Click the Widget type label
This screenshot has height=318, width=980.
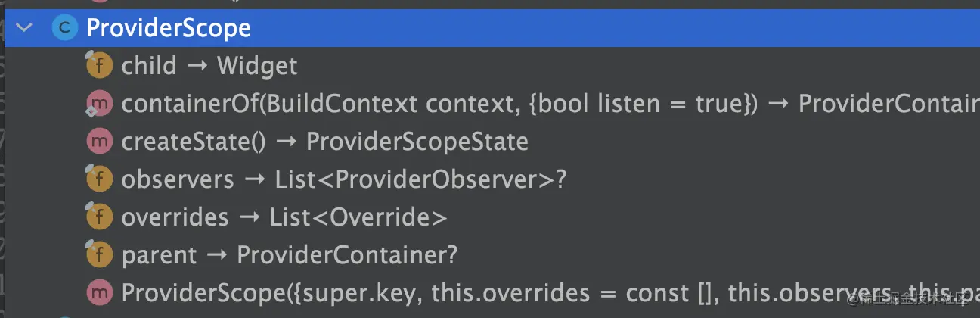click(x=257, y=66)
